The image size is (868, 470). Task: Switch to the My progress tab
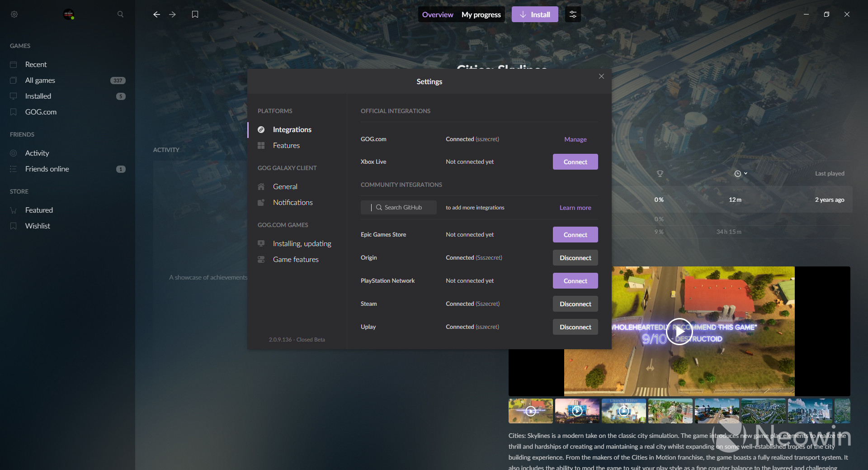pyautogui.click(x=481, y=14)
